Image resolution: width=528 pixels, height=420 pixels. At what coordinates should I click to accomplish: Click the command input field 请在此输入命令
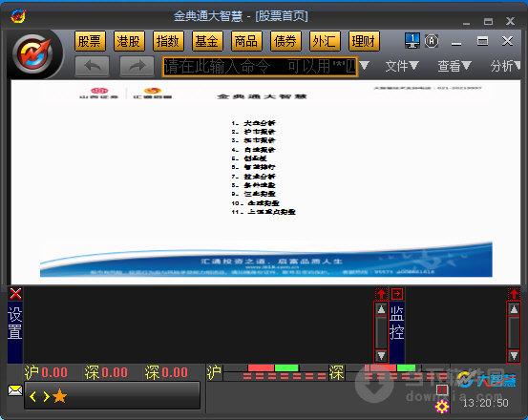[260, 66]
